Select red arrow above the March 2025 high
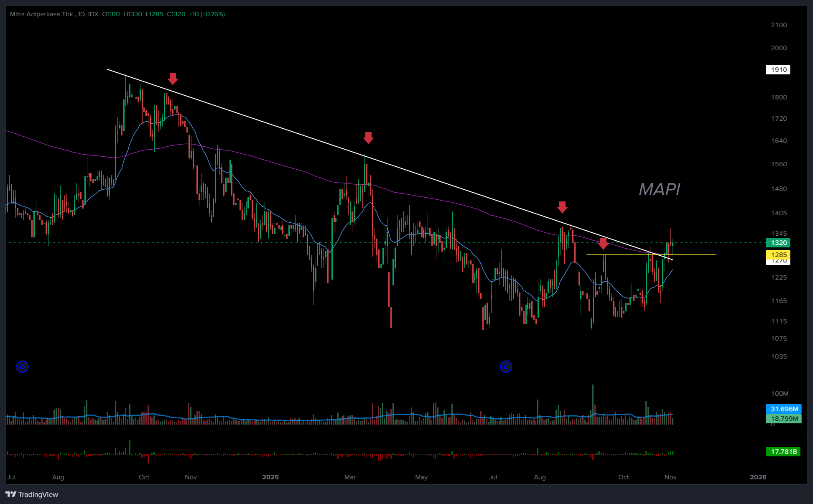Image resolution: width=813 pixels, height=504 pixels. point(368,137)
